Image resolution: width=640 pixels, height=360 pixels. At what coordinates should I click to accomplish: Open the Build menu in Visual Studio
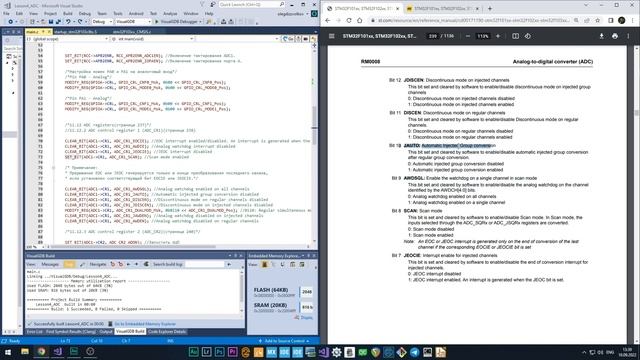(x=68, y=13)
